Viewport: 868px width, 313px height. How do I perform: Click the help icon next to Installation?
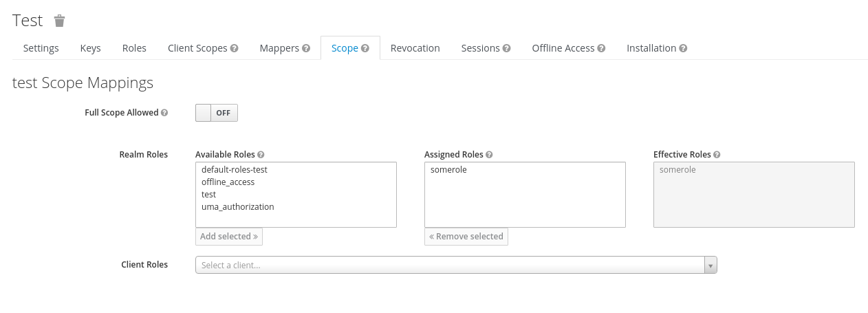[x=683, y=49]
